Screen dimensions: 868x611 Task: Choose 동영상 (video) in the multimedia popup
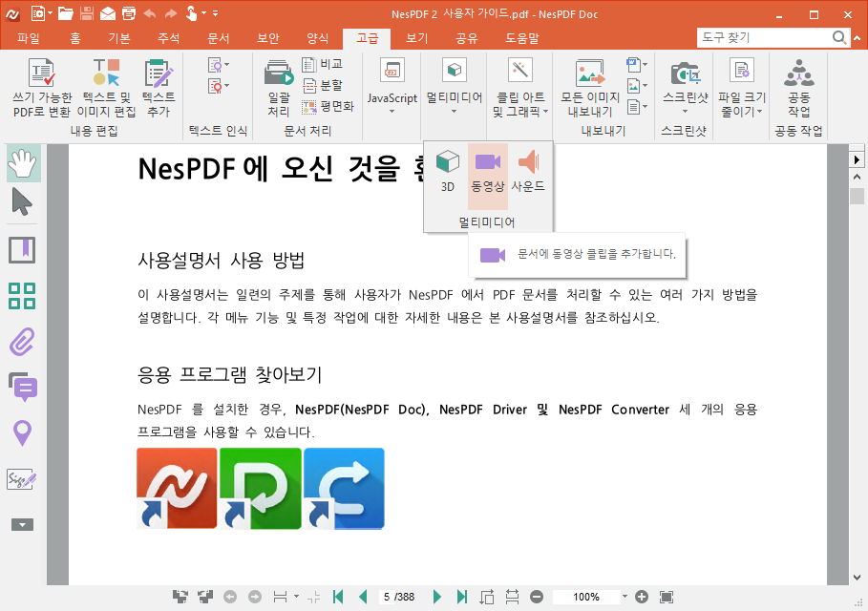pyautogui.click(x=488, y=176)
